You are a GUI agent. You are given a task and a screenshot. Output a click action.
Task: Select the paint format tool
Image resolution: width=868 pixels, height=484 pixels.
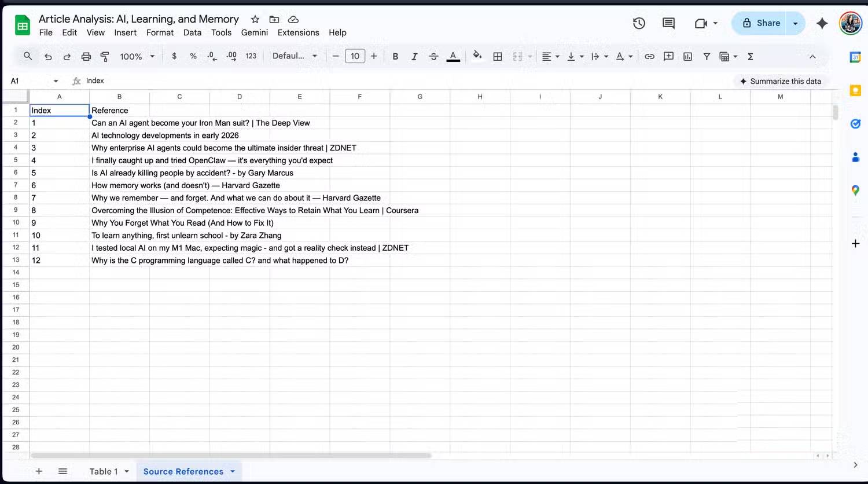tap(104, 56)
